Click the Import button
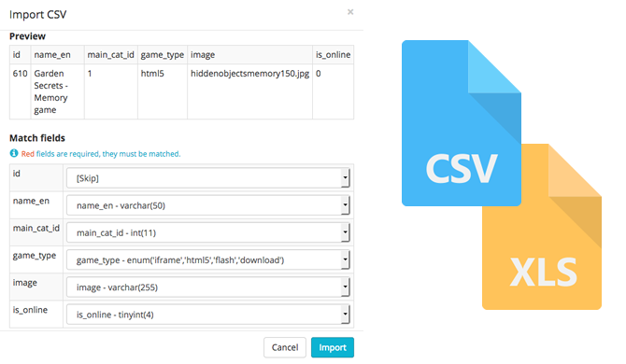The height and width of the screenshot is (364, 626). (333, 347)
